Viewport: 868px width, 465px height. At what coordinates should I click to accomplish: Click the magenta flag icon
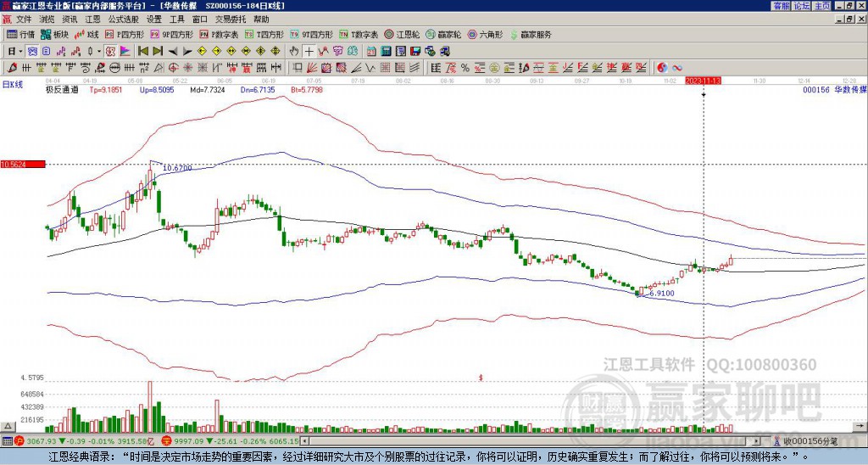pos(125,51)
